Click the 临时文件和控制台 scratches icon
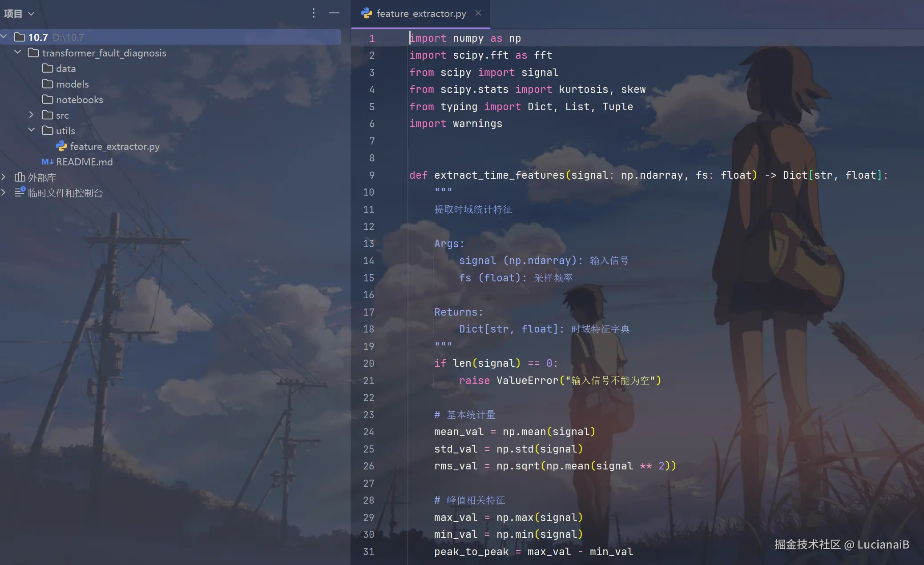 tap(20, 192)
